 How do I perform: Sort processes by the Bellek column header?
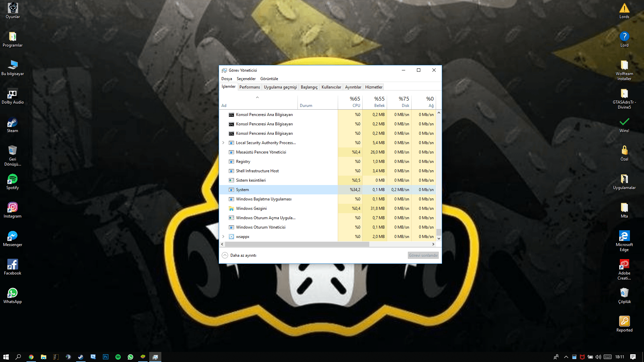pos(375,102)
